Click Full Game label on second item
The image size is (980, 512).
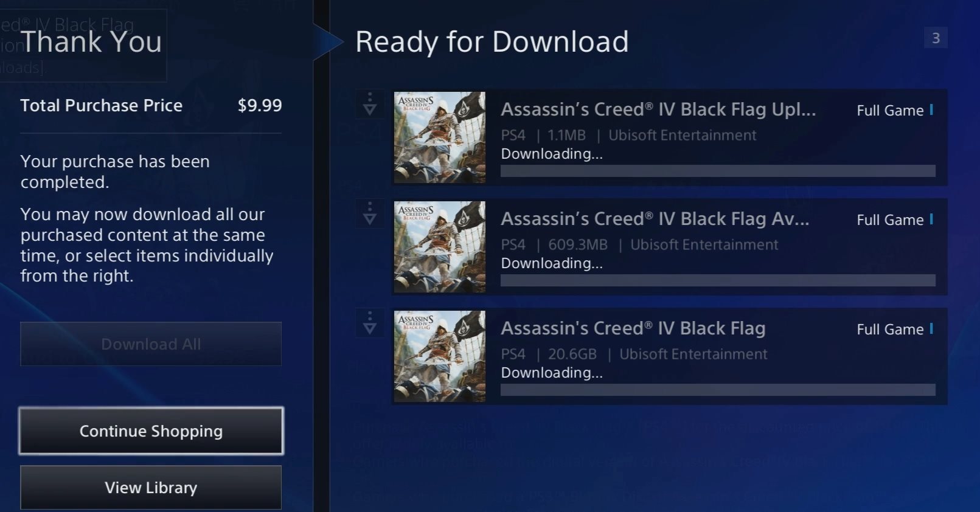(890, 220)
